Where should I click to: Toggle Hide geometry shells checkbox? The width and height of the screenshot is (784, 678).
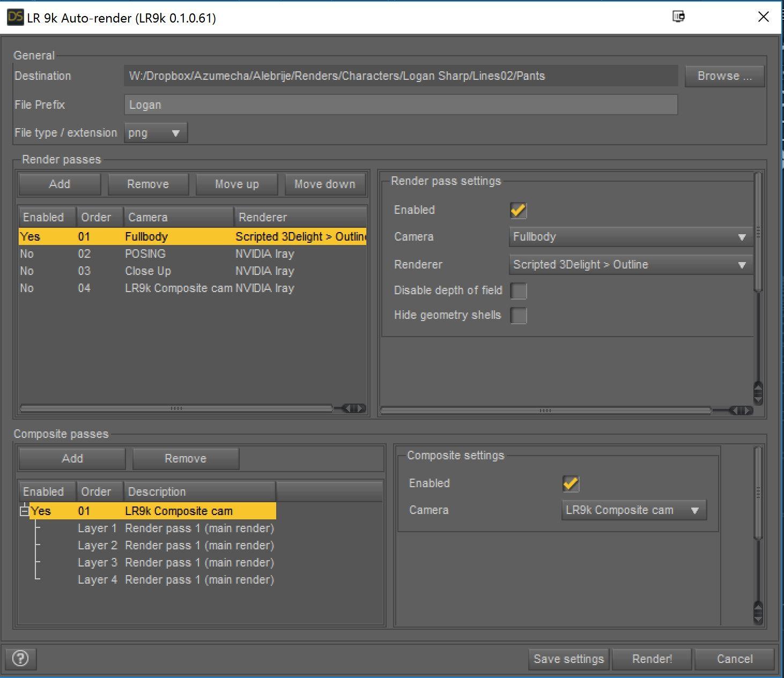click(x=518, y=315)
